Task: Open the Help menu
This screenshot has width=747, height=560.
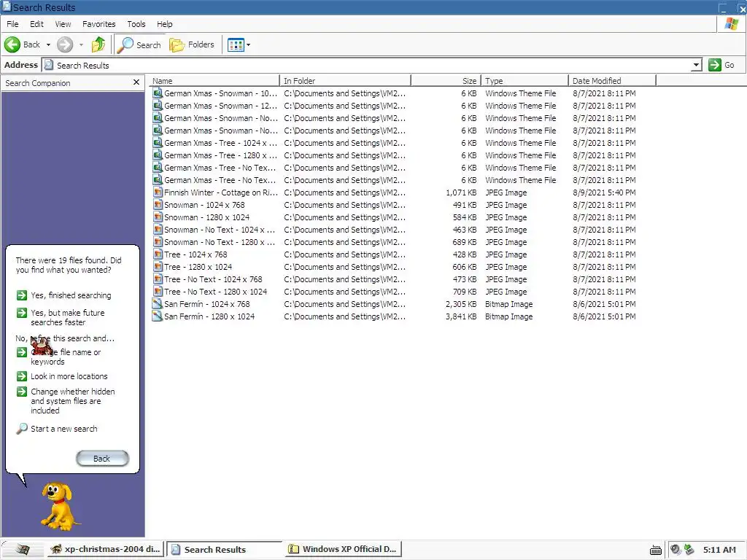Action: (164, 24)
